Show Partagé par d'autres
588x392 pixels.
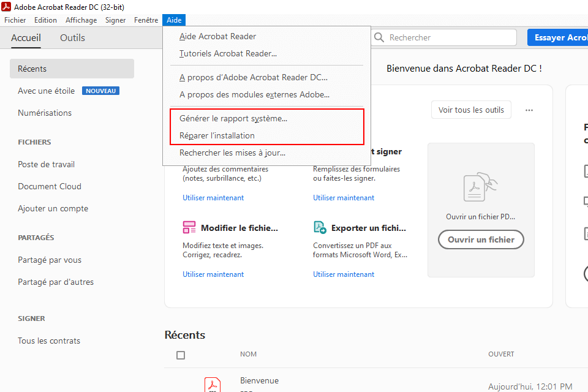tap(56, 282)
